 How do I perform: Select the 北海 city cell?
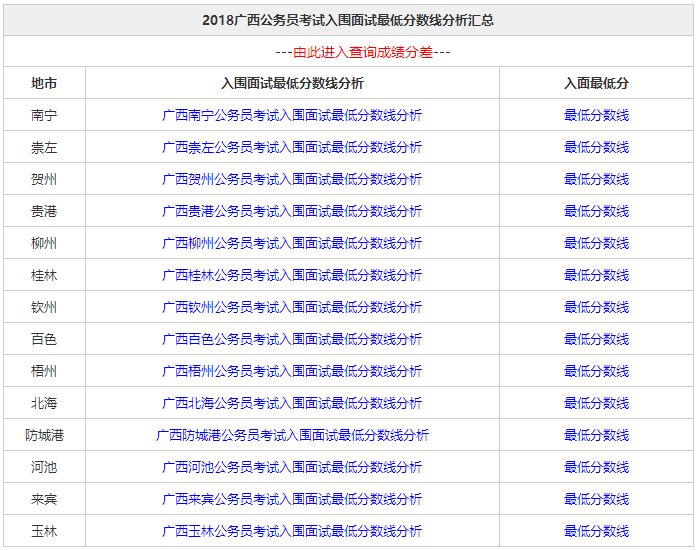click(45, 404)
